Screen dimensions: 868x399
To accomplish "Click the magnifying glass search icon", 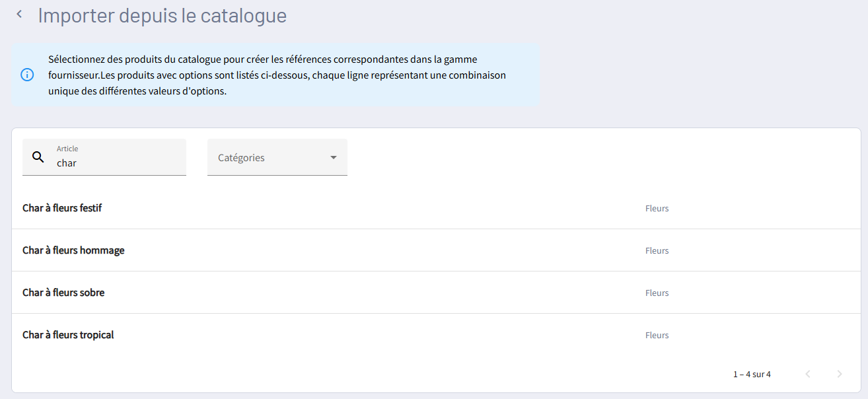I will point(38,157).
